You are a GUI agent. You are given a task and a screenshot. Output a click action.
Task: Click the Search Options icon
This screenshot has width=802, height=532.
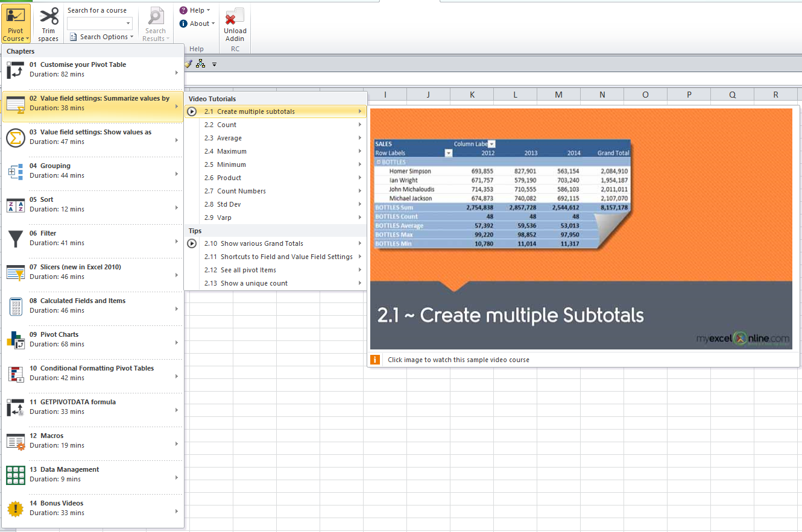click(x=73, y=37)
